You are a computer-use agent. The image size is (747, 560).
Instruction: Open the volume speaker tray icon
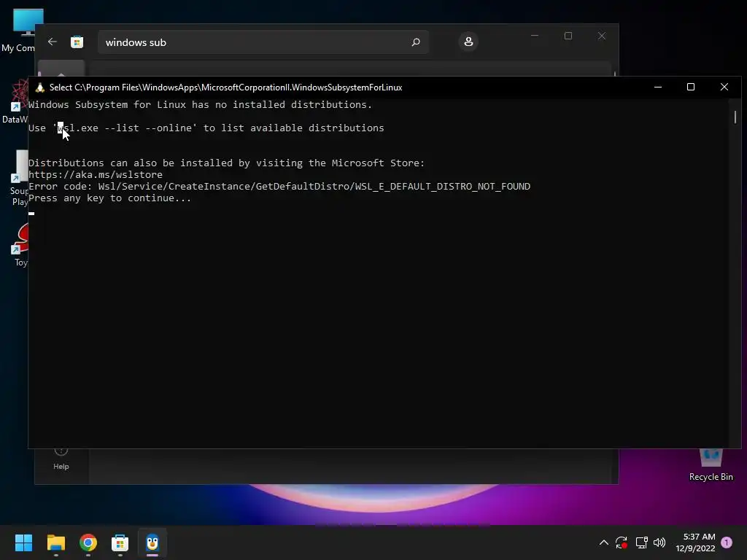(x=659, y=542)
